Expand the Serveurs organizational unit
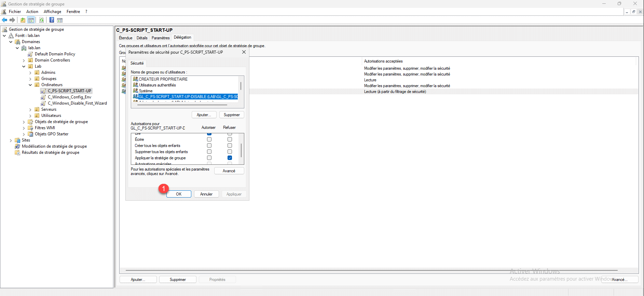 coord(30,110)
